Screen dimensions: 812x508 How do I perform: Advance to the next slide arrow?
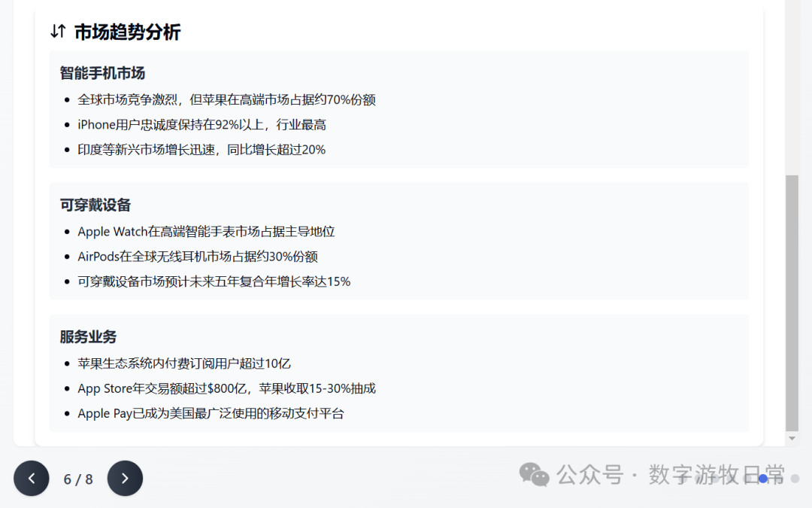coord(125,479)
